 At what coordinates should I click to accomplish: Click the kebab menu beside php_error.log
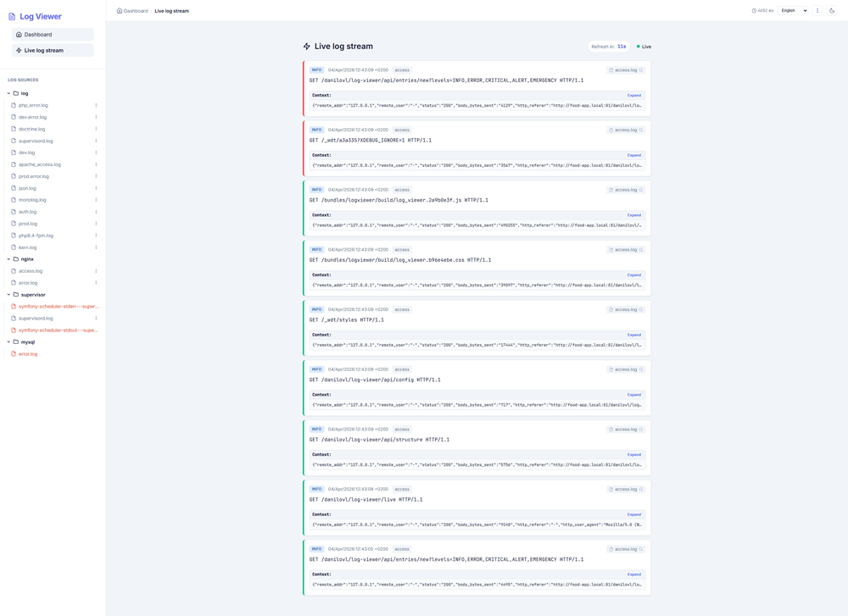click(x=95, y=105)
